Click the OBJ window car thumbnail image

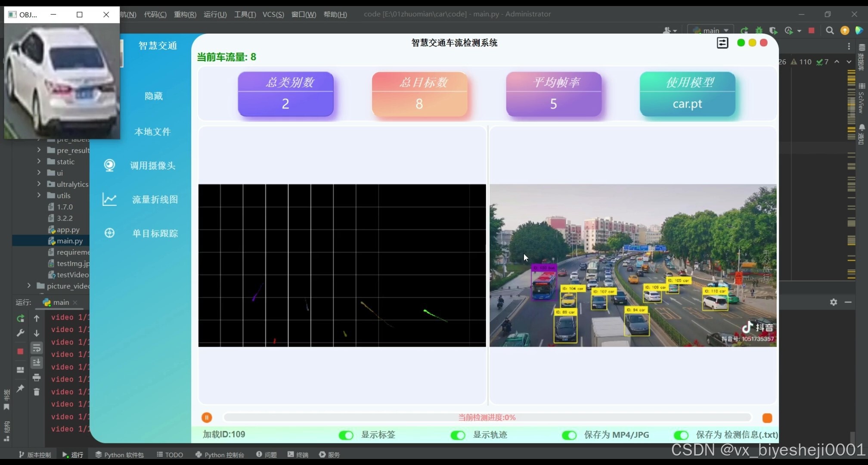(62, 81)
